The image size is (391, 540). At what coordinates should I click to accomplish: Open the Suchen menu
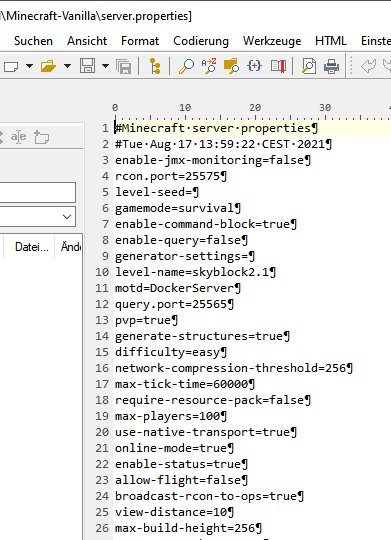click(33, 41)
